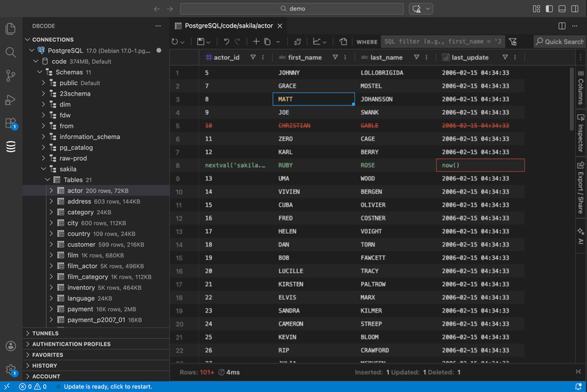Click 'Update is ready, click to restart'
Screen dimensions: 587x392
108,386
